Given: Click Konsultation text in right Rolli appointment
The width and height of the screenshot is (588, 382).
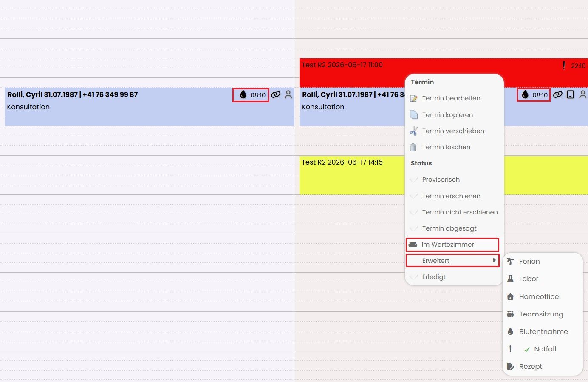Looking at the screenshot, I should (x=323, y=107).
